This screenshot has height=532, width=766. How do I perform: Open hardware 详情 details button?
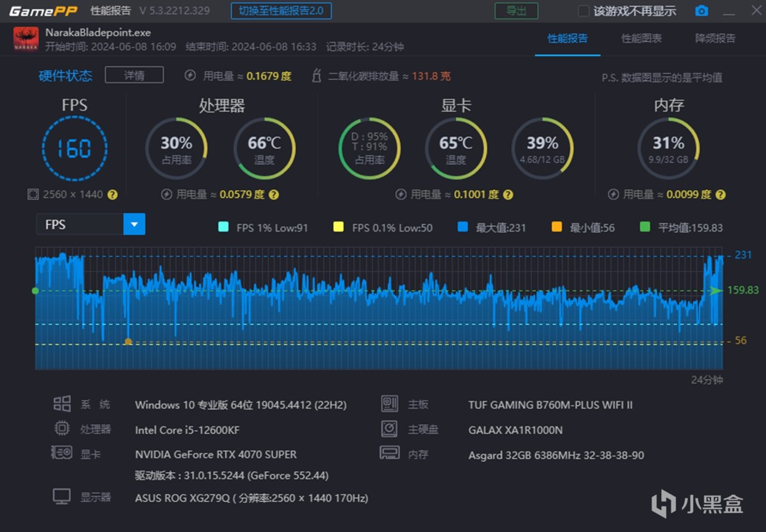click(x=134, y=75)
